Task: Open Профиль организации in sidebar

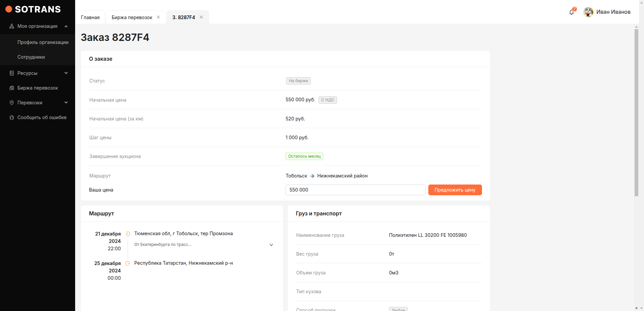Action: pyautogui.click(x=43, y=42)
